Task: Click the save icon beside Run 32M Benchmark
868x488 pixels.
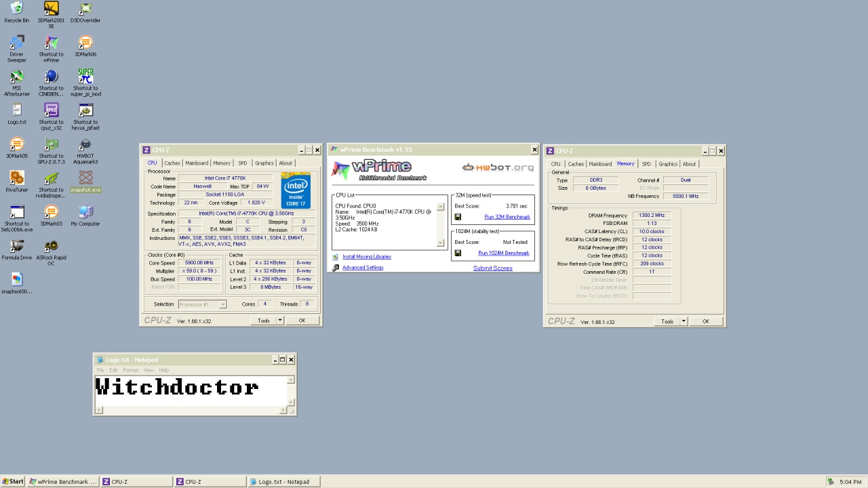Action: pos(458,217)
